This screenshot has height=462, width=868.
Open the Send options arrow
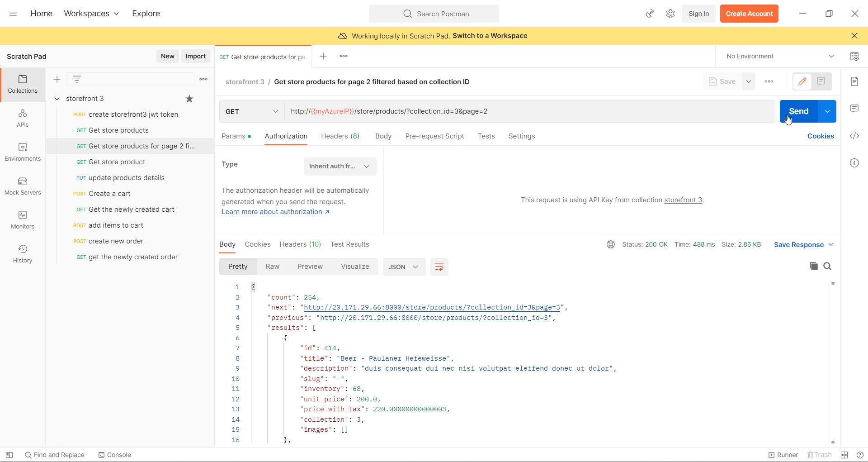[827, 111]
